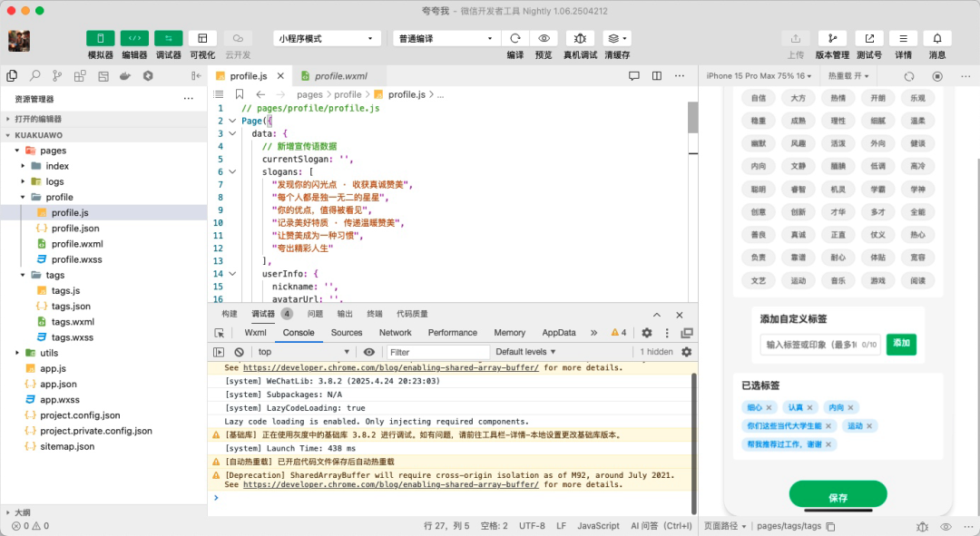Open the search icon in sidebar
This screenshot has height=536, width=980.
point(34,76)
